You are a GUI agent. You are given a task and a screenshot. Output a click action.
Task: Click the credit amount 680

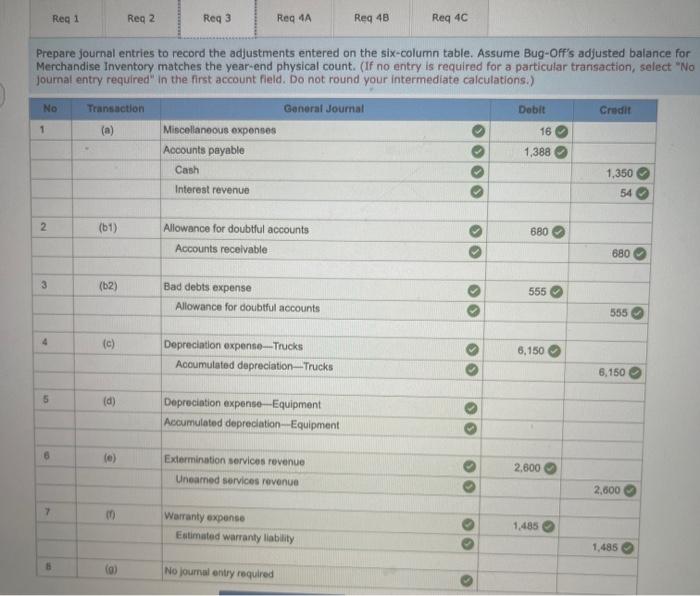point(621,254)
